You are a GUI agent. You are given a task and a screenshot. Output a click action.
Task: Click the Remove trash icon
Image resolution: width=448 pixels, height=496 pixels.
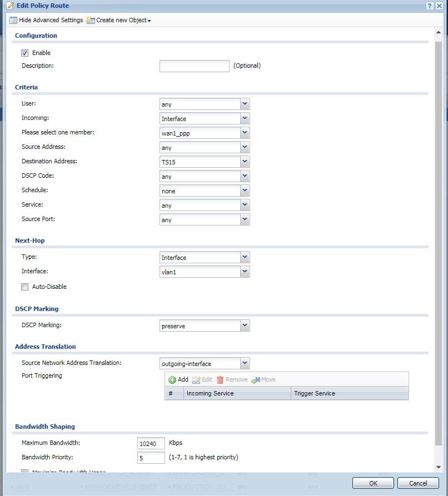coord(220,379)
